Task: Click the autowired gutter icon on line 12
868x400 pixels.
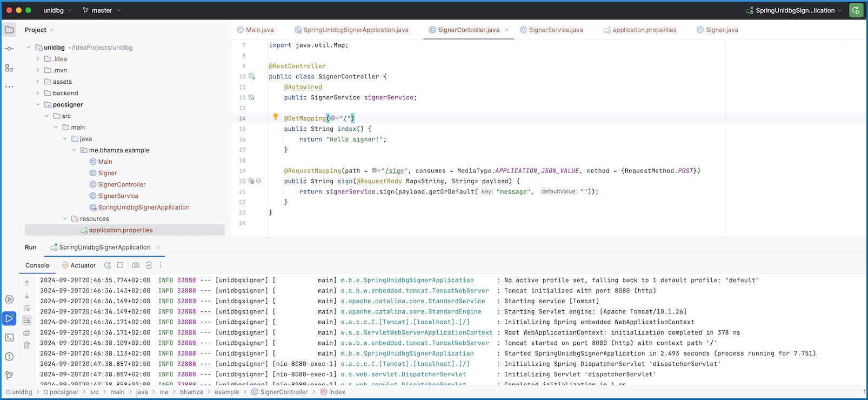Action: click(251, 97)
